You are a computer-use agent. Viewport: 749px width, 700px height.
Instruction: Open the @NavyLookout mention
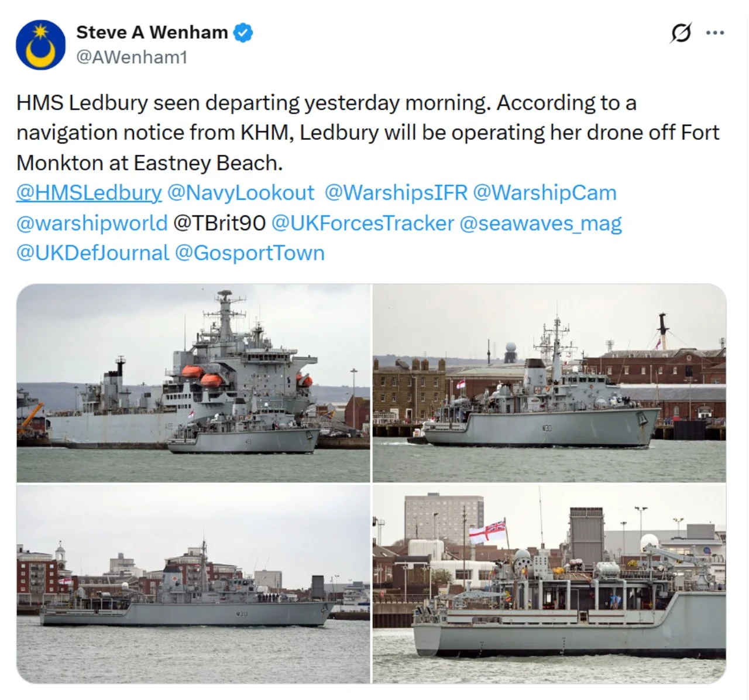[x=240, y=193]
